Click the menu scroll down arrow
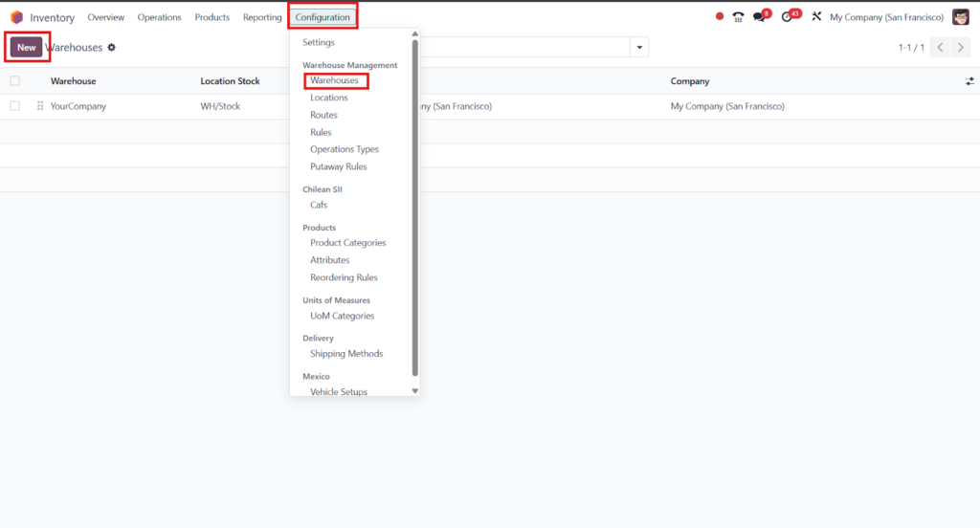This screenshot has width=980, height=528. [x=415, y=391]
